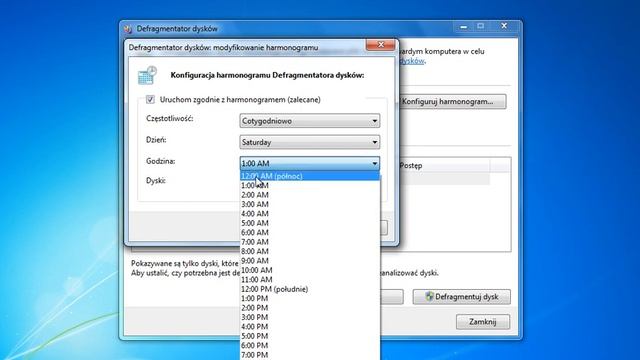
Task: Select 6:00 AM option
Action: 310,233
